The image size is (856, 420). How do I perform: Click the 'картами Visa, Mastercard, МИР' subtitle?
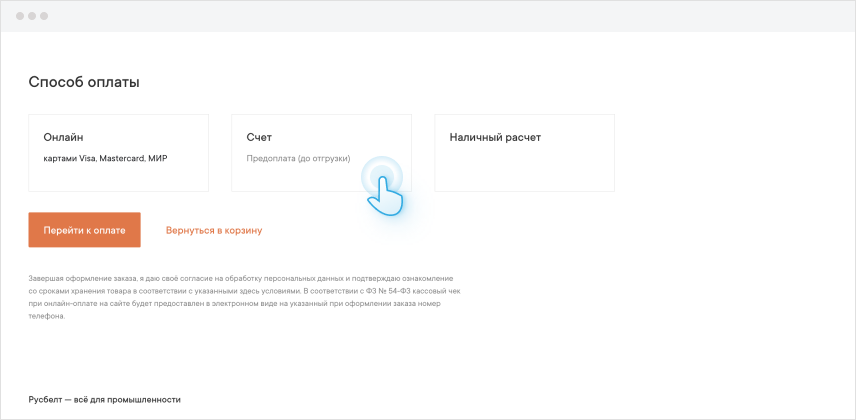105,158
